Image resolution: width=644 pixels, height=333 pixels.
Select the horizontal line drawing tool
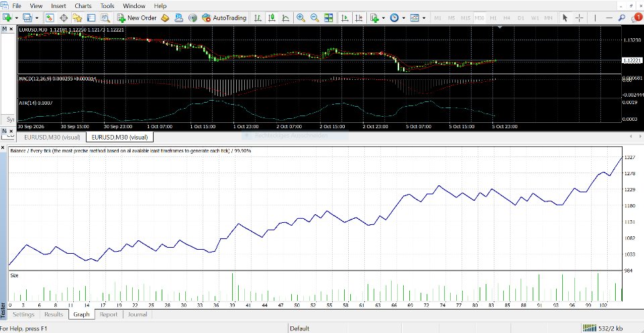point(609,17)
